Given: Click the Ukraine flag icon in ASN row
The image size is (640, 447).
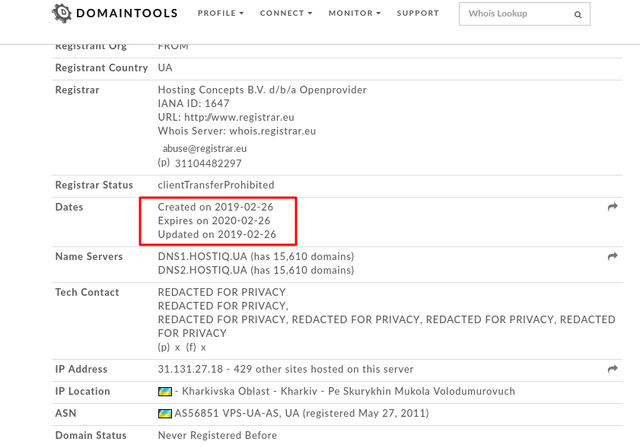Looking at the screenshot, I should pyautogui.click(x=165, y=414).
